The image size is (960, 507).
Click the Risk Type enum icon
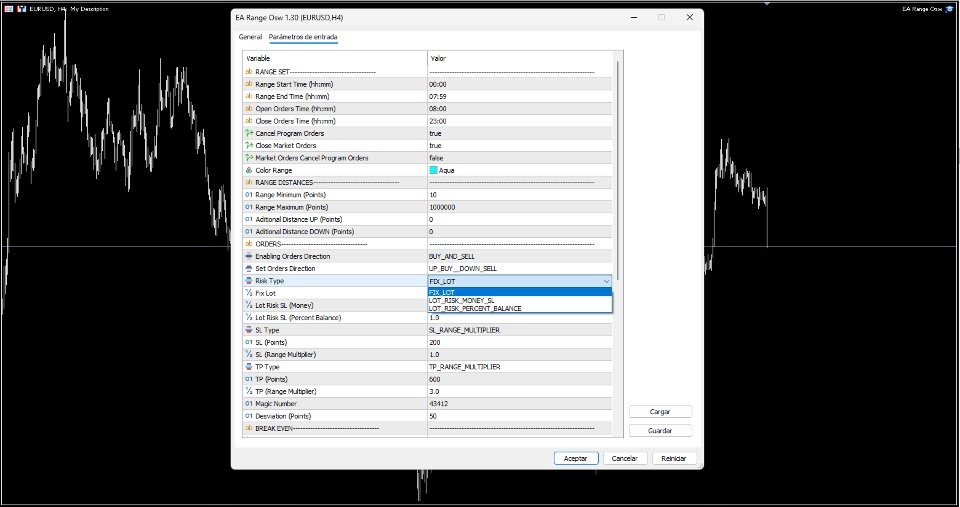249,280
